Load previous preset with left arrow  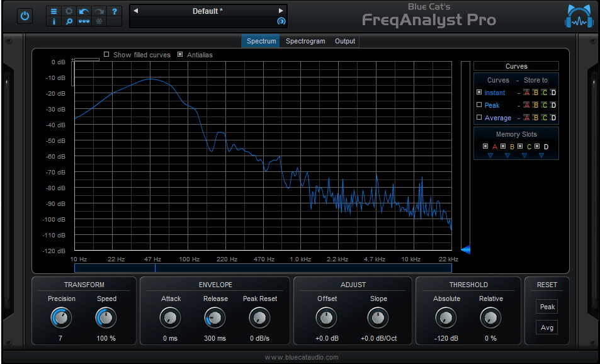coord(135,11)
